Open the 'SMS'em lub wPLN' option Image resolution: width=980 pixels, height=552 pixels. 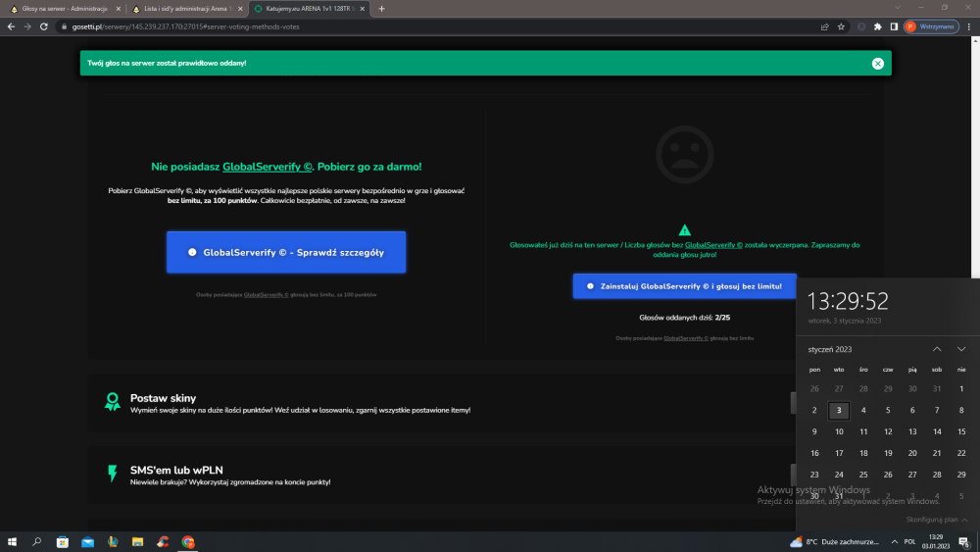tap(441, 476)
